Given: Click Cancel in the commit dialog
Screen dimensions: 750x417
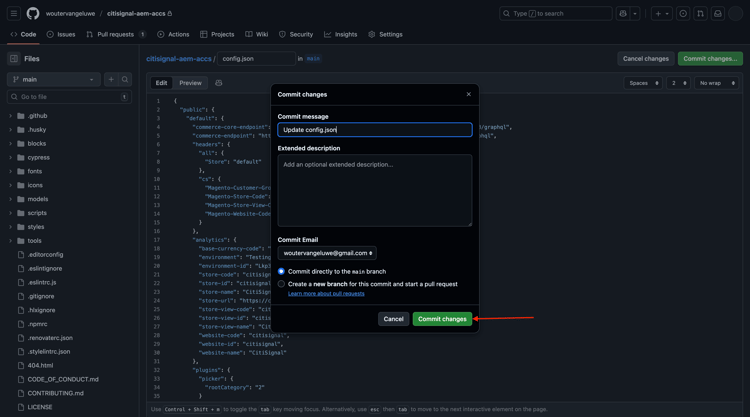Looking at the screenshot, I should [393, 319].
